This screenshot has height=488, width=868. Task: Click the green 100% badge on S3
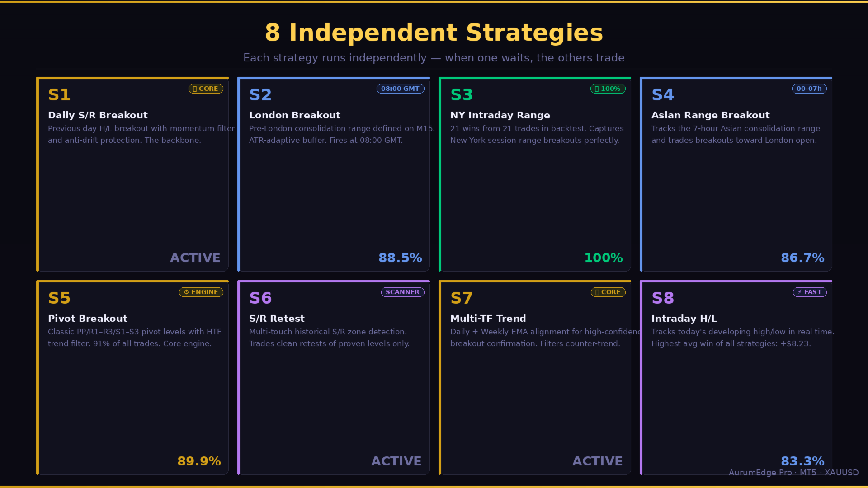[608, 89]
